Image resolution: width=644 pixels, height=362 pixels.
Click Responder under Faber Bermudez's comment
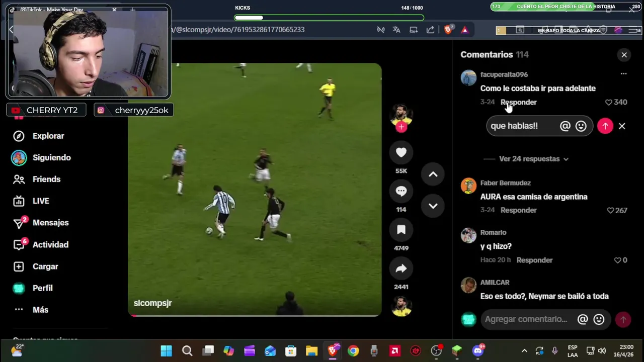coord(518,210)
